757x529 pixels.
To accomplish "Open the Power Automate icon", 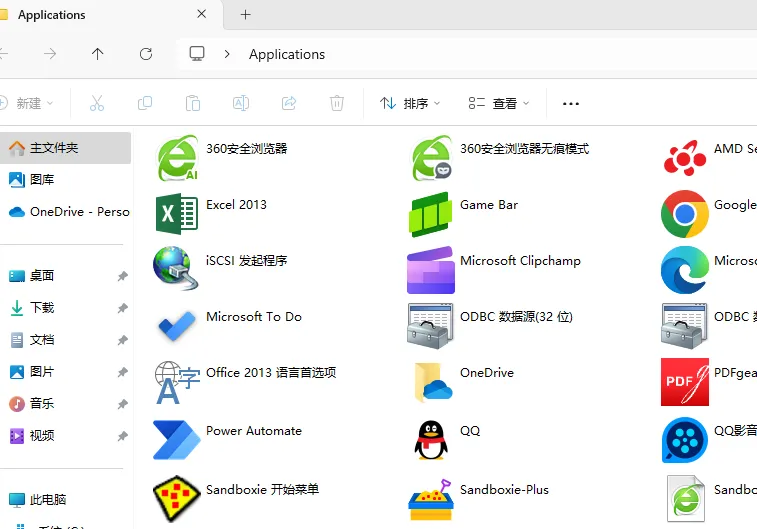I will [x=177, y=440].
